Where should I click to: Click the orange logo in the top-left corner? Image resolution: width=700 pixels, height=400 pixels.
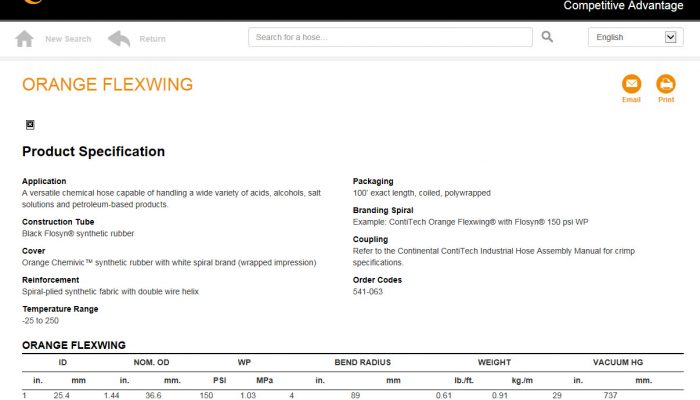[33, 3]
